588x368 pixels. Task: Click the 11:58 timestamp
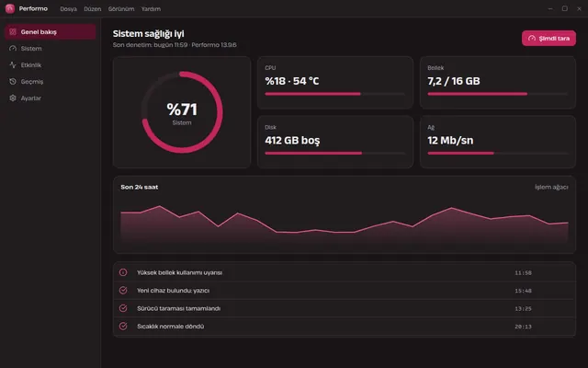523,272
